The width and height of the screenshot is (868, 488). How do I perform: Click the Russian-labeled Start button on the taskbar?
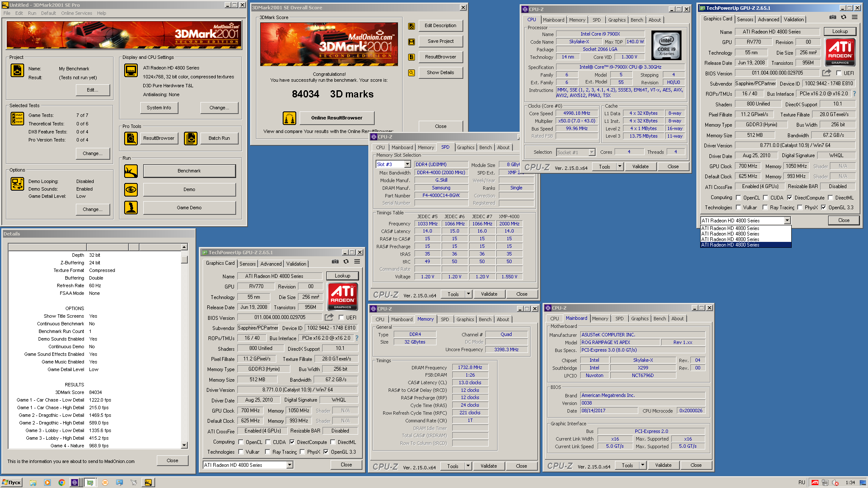click(12, 482)
